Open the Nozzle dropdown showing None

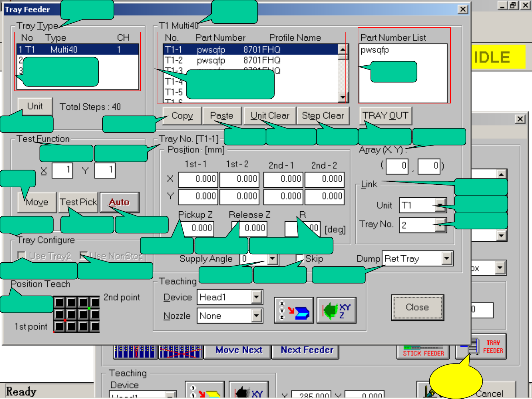(x=257, y=316)
